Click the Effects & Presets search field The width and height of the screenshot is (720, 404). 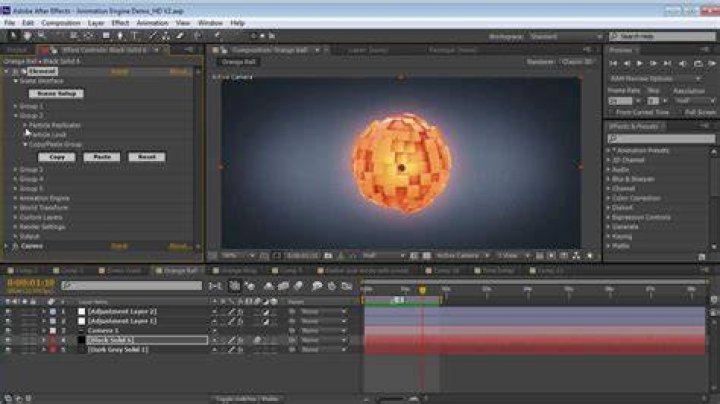(661, 138)
